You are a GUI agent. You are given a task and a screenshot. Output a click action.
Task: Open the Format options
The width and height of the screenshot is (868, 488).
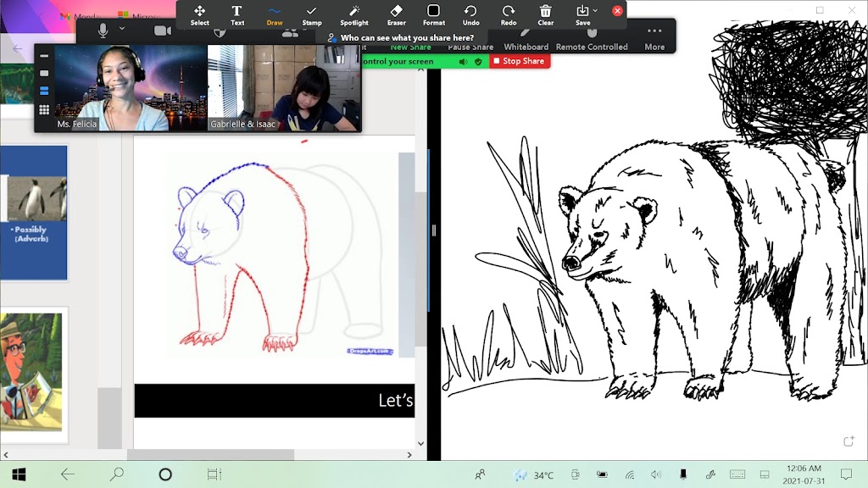coord(433,15)
